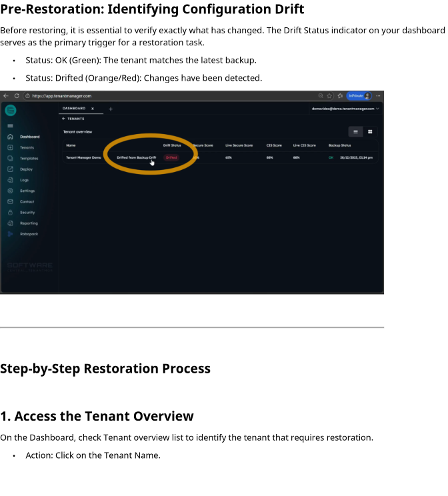Click the browser address bar

pyautogui.click(x=167, y=96)
